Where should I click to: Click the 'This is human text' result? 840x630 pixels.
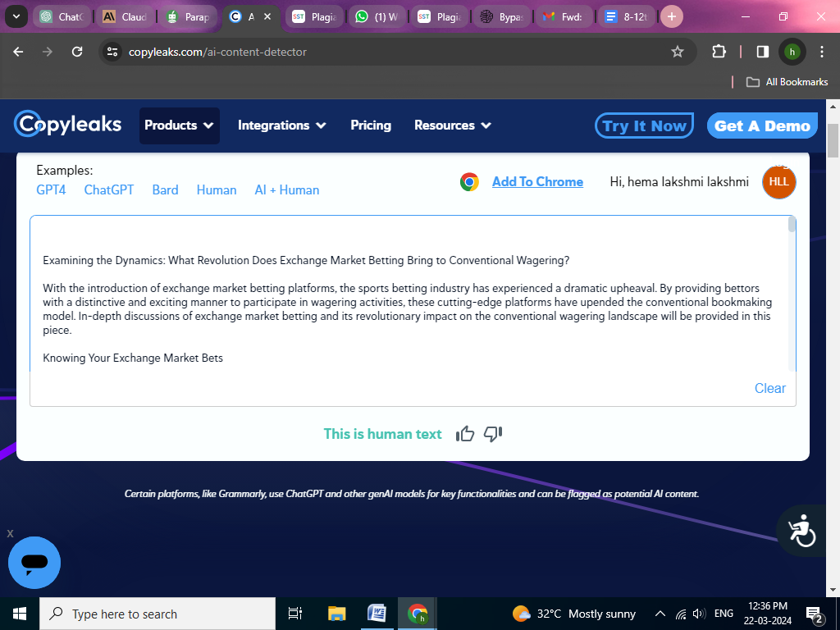tap(382, 434)
